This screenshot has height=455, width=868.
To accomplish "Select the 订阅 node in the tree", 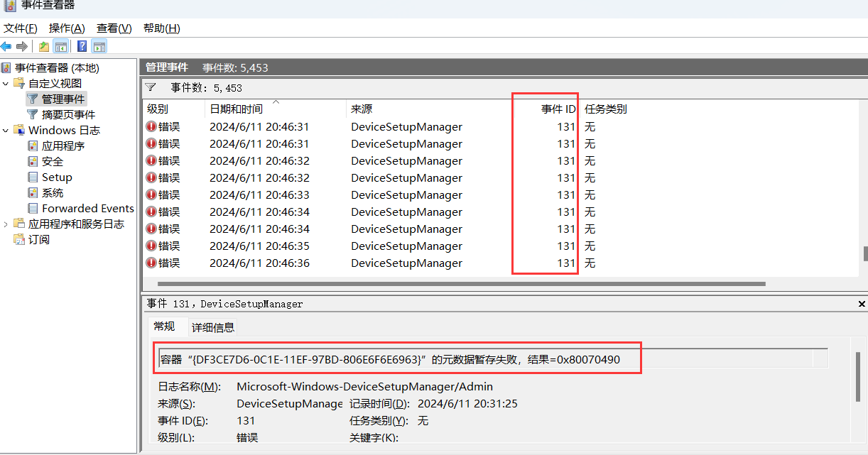I will click(39, 239).
